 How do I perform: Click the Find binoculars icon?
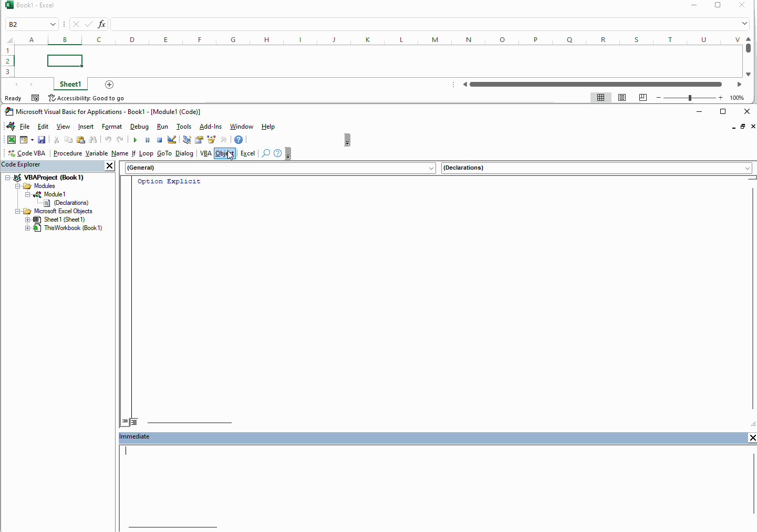(x=93, y=140)
